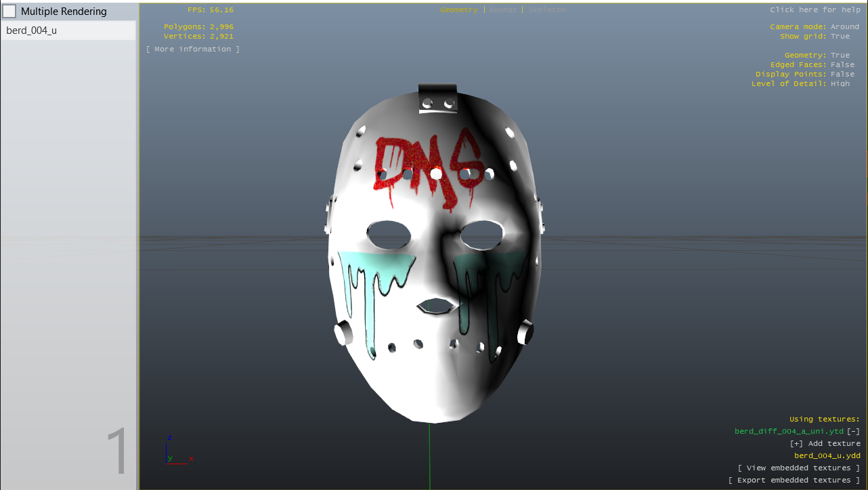868x490 pixels.
Task: Toggle Show grid value True
Action: click(x=840, y=37)
